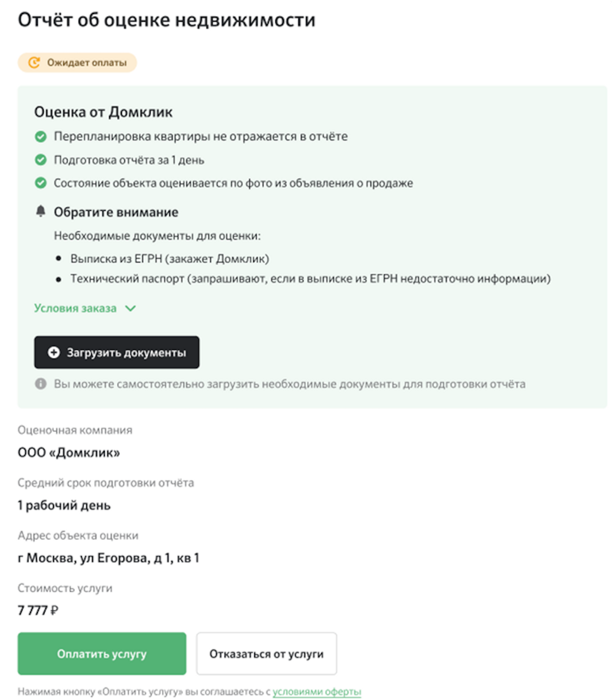The width and height of the screenshot is (612, 700).
Task: Click the Выписка из ЕГРН list item
Action: pyautogui.click(x=169, y=259)
